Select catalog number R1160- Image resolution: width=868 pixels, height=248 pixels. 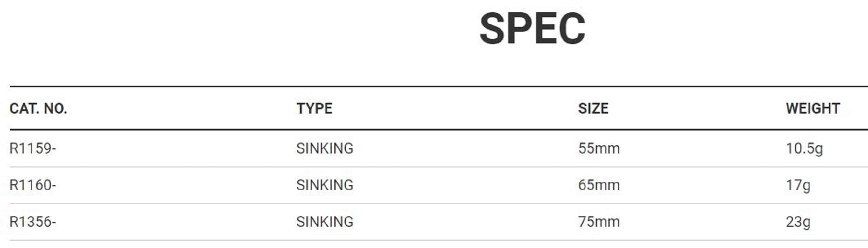[x=33, y=185]
